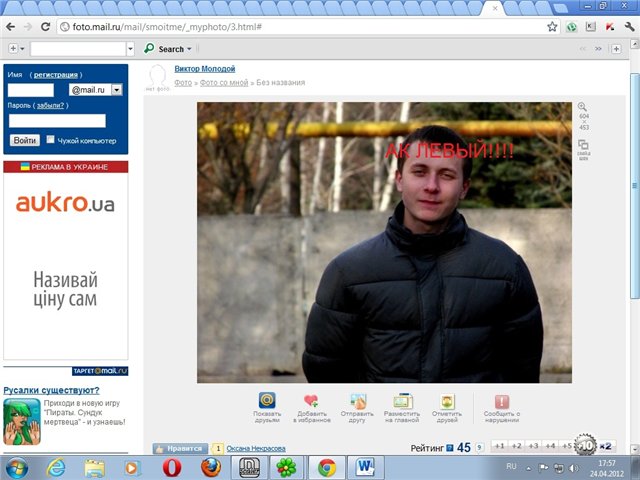
Task: Expand the plus toolbar dropdown at left
Action: (22, 49)
